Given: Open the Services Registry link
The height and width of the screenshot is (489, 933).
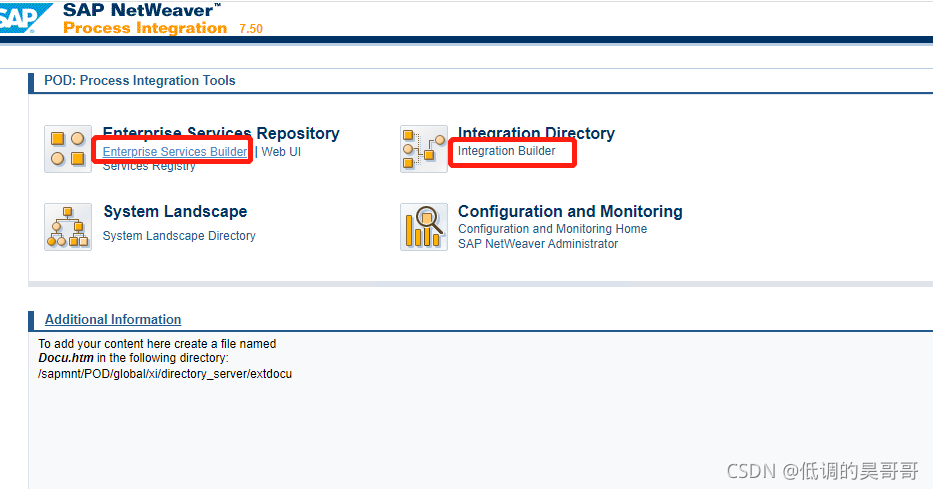Looking at the screenshot, I should pos(149,167).
